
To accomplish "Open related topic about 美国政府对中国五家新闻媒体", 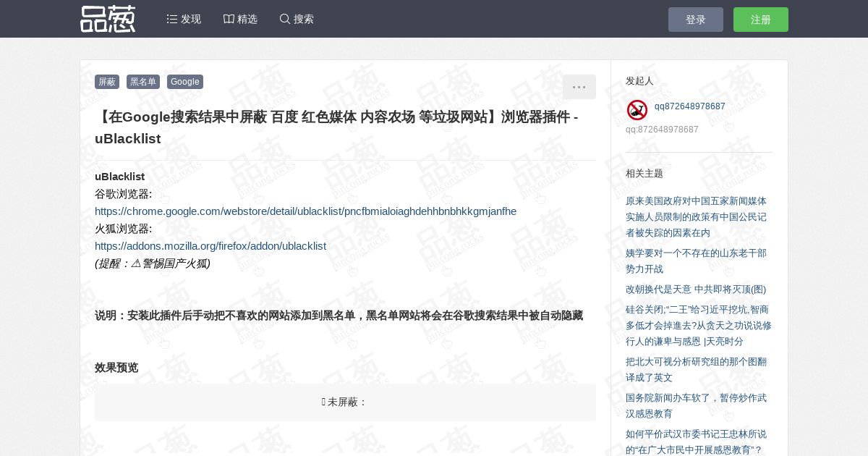I will 697,216.
